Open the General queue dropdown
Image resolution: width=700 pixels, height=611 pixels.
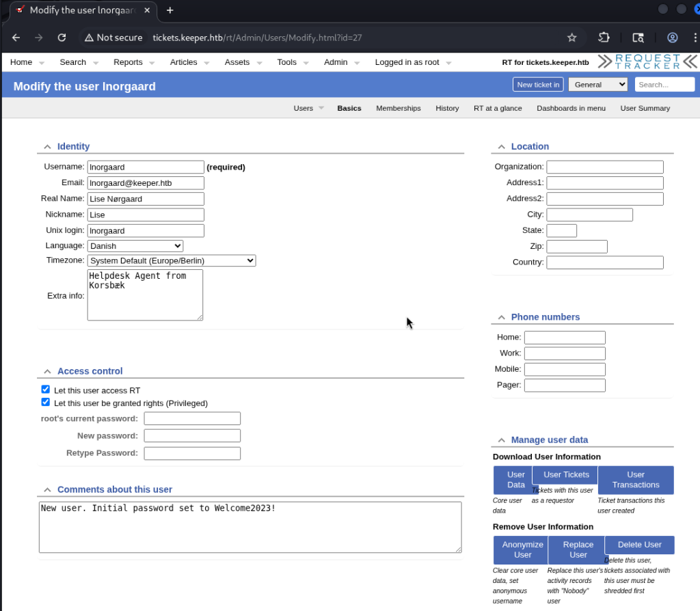coord(597,85)
